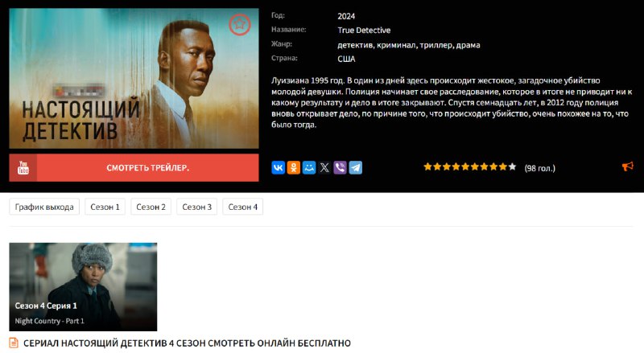Select the Сезон 2 tab

click(151, 207)
